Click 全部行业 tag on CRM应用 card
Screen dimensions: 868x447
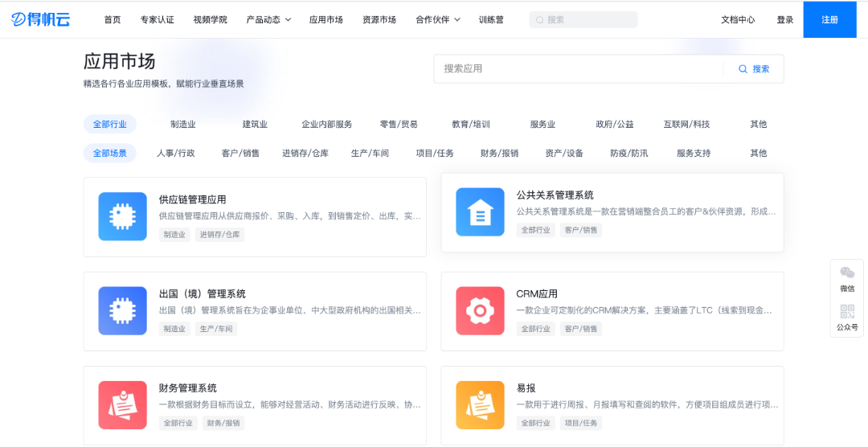[x=536, y=329]
